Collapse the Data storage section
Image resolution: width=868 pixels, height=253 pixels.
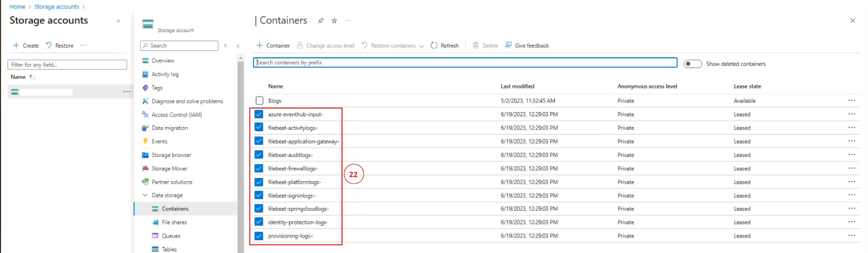point(144,195)
